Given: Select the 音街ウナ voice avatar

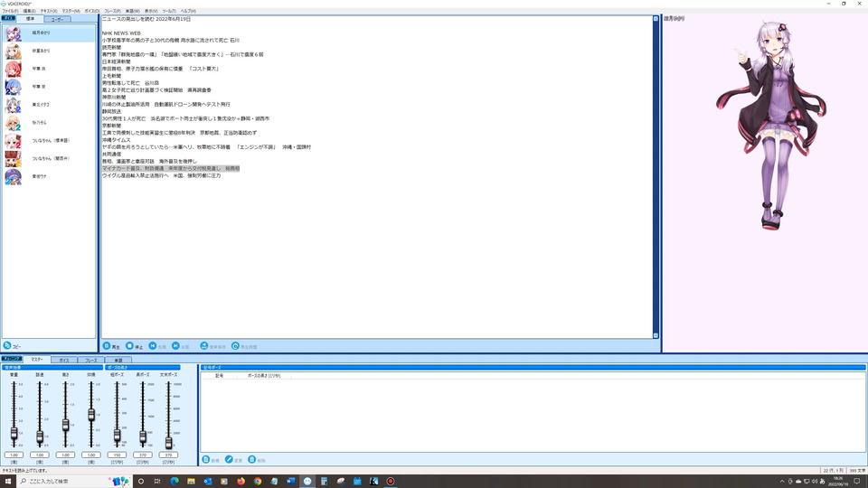Looking at the screenshot, I should 13,176.
